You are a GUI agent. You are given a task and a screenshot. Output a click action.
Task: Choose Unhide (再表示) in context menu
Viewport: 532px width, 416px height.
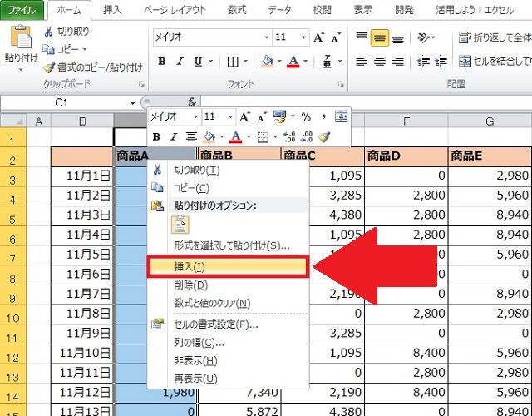pos(228,379)
